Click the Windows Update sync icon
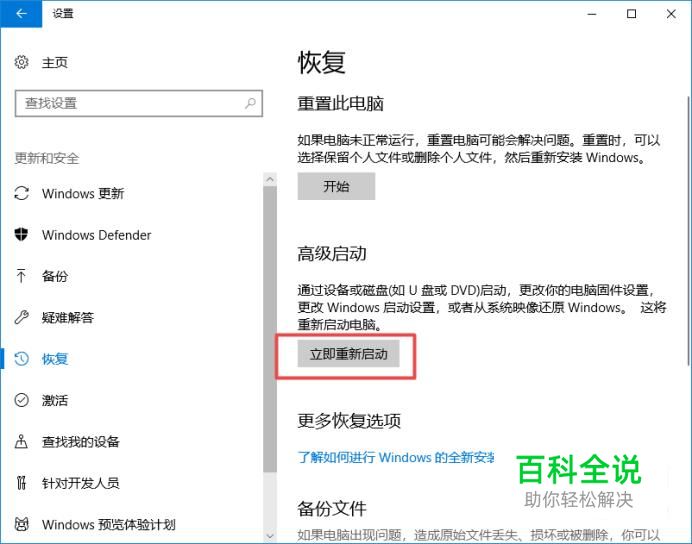Image resolution: width=692 pixels, height=544 pixels. point(21,193)
